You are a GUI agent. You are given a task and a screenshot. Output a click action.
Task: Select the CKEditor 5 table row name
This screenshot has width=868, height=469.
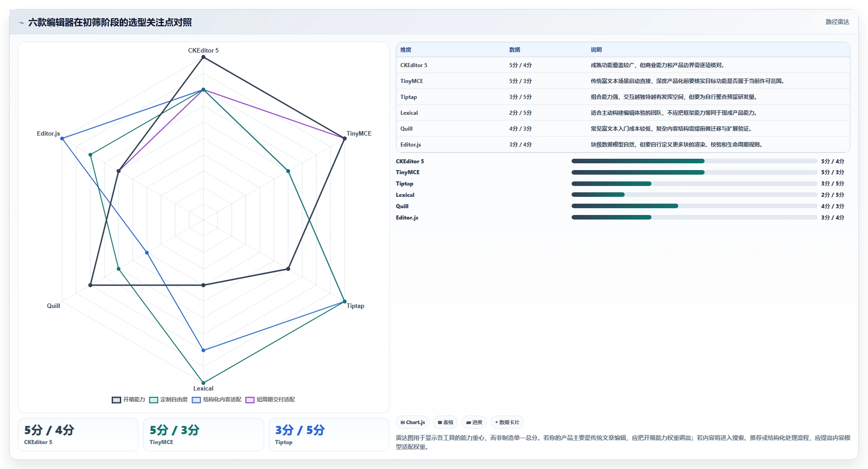click(414, 65)
